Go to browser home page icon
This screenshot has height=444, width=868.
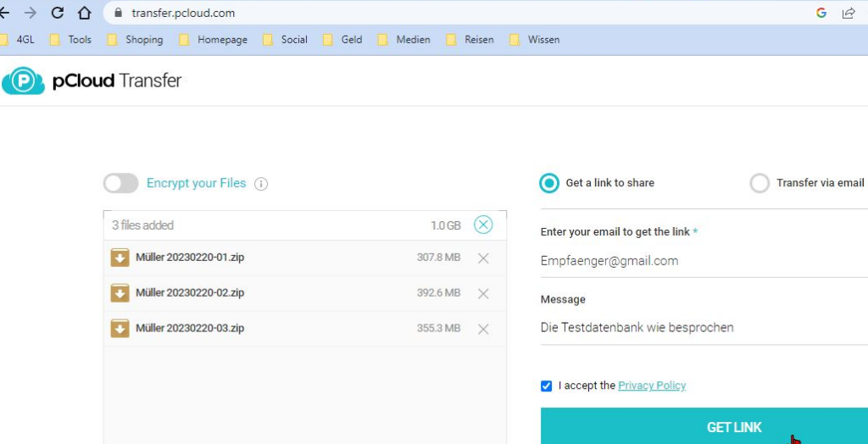84,13
